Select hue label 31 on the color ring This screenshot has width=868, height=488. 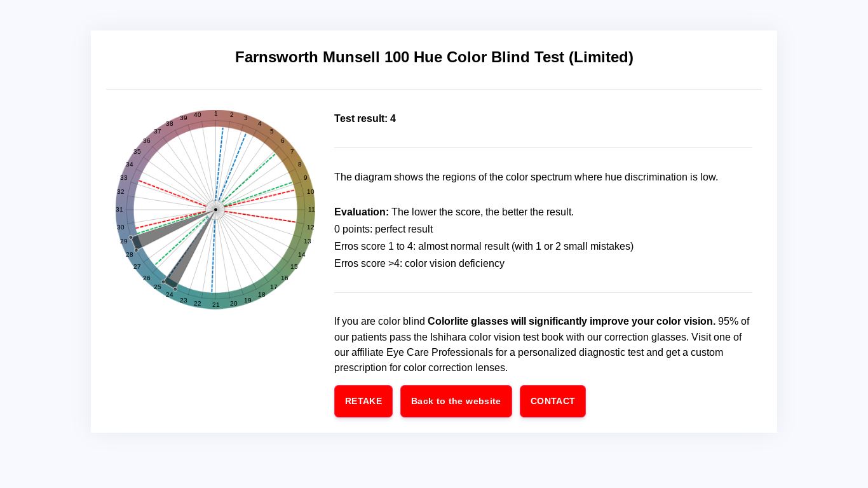coord(119,210)
